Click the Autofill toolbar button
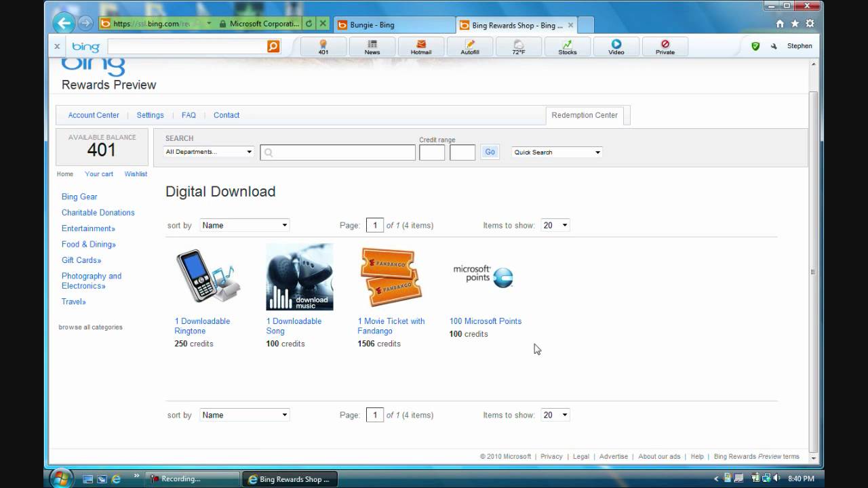 [x=470, y=47]
